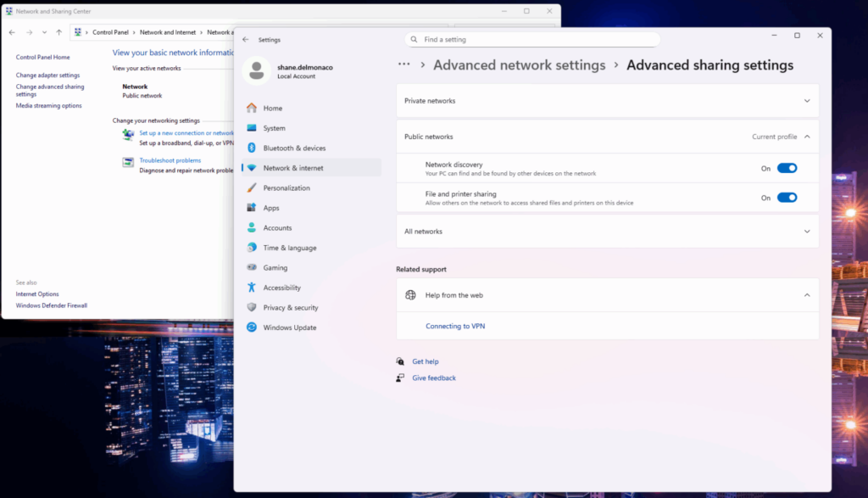Open Gaming settings from the sidebar icon

point(252,268)
